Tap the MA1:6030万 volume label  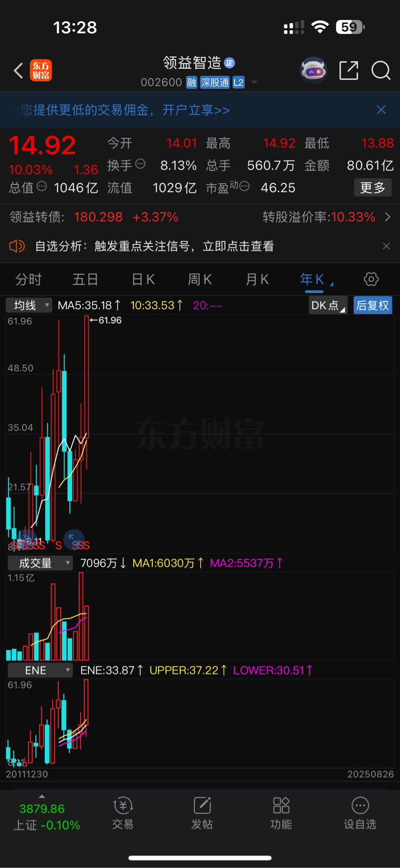tap(168, 563)
